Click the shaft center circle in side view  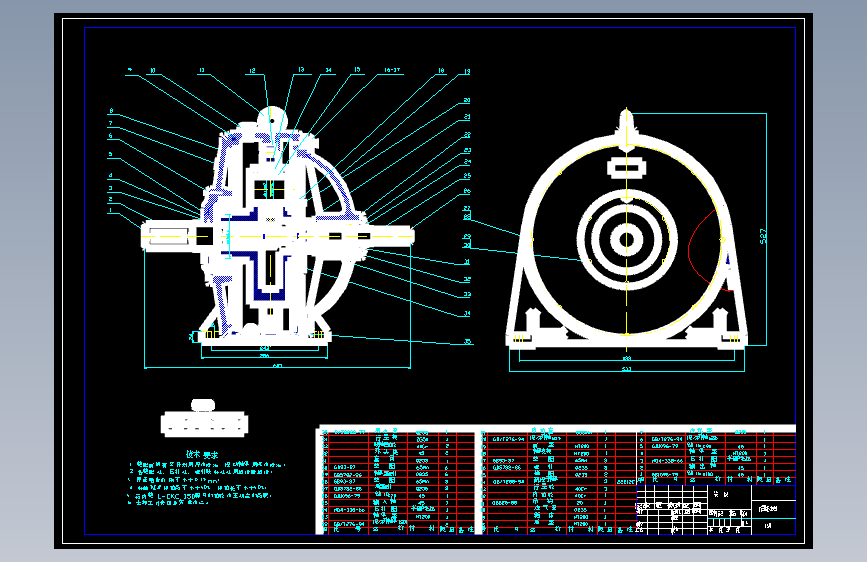626,240
